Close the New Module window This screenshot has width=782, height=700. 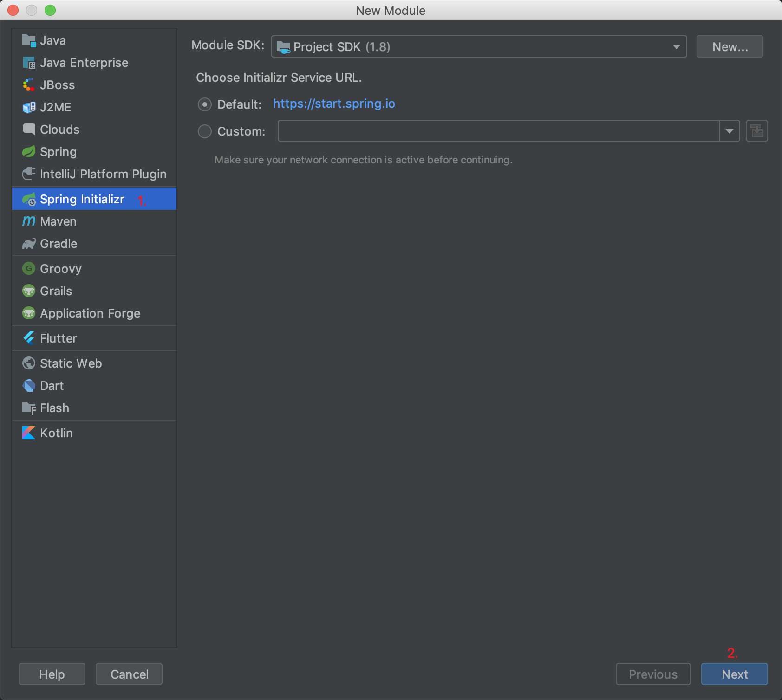pos(13,10)
